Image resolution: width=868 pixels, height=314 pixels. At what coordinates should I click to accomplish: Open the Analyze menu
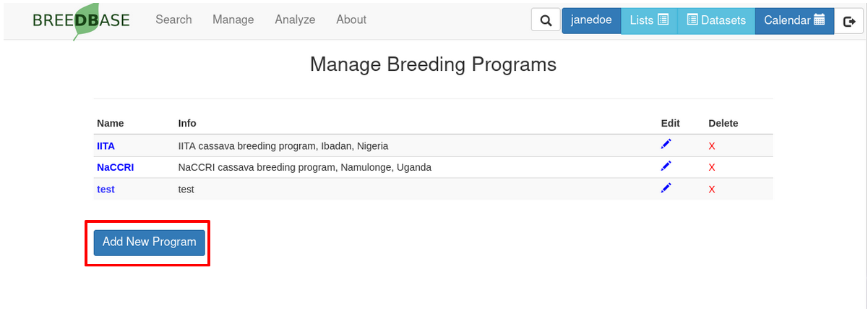pyautogui.click(x=295, y=20)
